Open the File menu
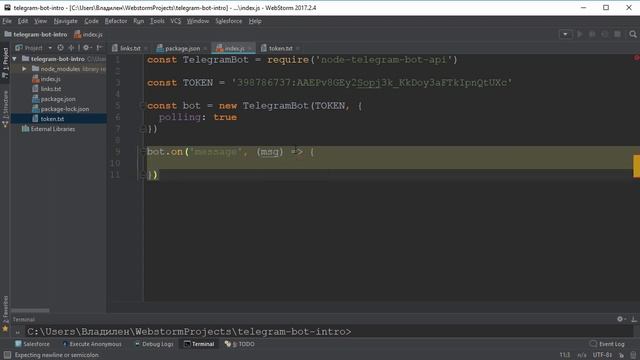The width and height of the screenshot is (640, 360). (x=7, y=21)
